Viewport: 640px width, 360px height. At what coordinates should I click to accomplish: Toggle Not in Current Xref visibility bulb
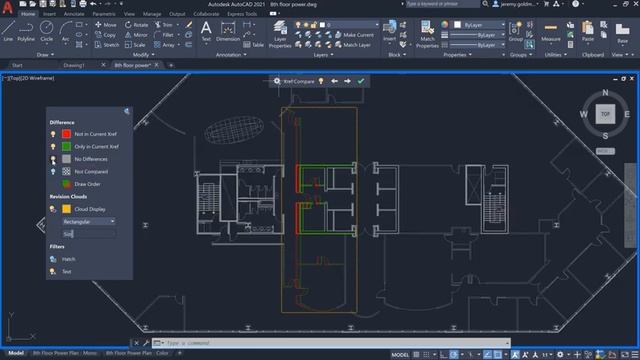[x=53, y=134]
